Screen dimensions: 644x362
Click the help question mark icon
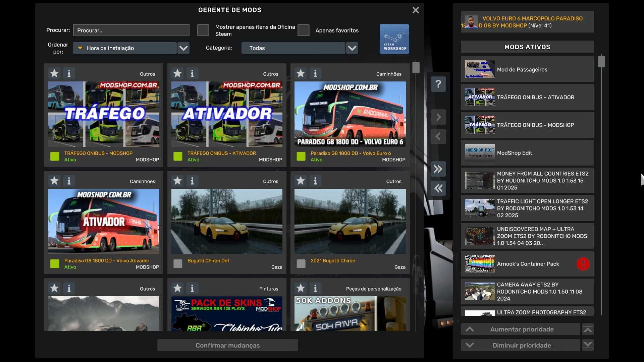(x=438, y=84)
